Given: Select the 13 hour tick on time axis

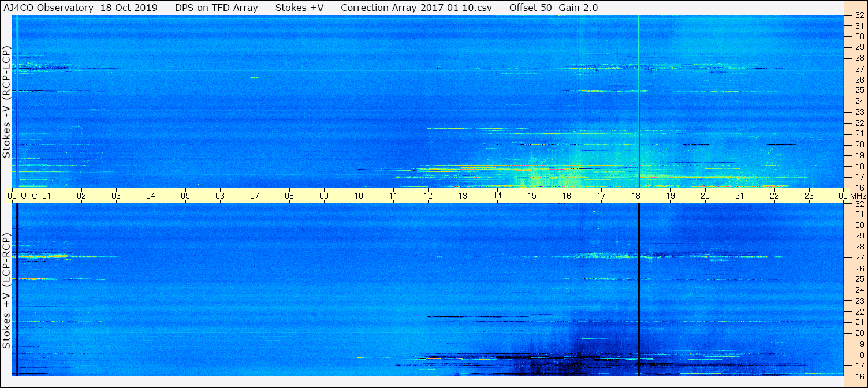Looking at the screenshot, I should pyautogui.click(x=463, y=196).
